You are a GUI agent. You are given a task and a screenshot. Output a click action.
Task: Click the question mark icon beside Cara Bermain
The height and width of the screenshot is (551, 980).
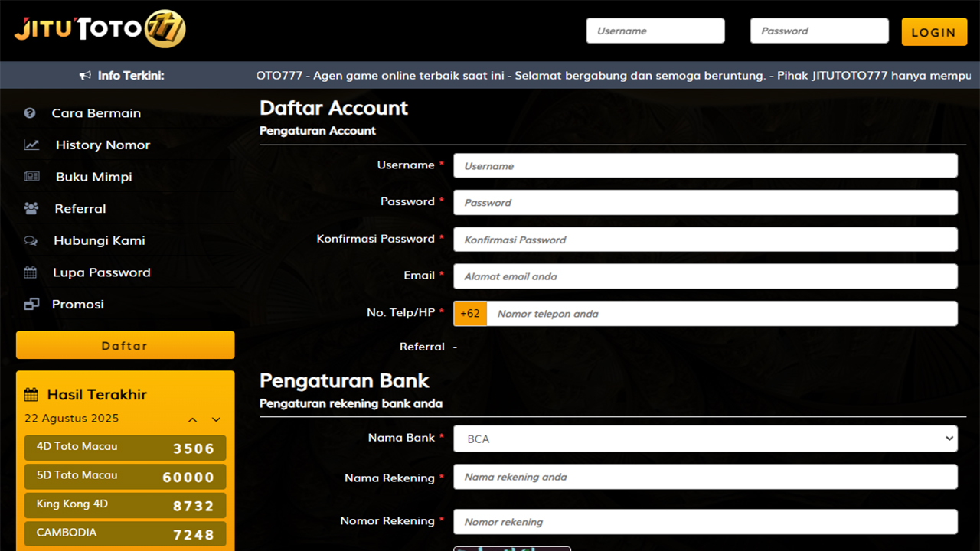coord(30,113)
